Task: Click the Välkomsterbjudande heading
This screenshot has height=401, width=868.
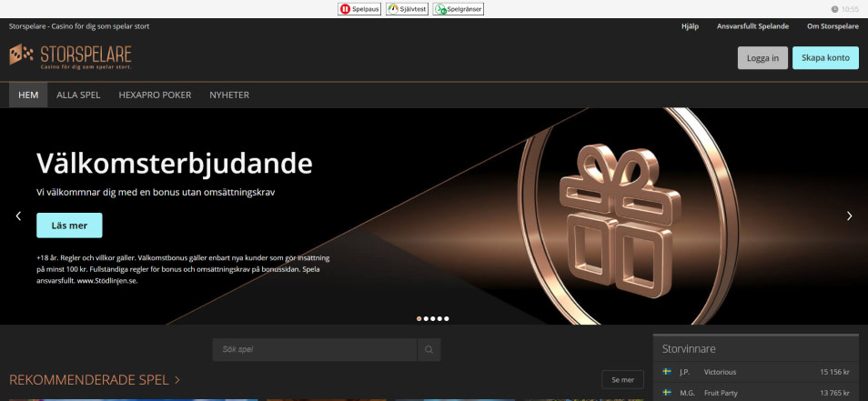Action: tap(175, 164)
